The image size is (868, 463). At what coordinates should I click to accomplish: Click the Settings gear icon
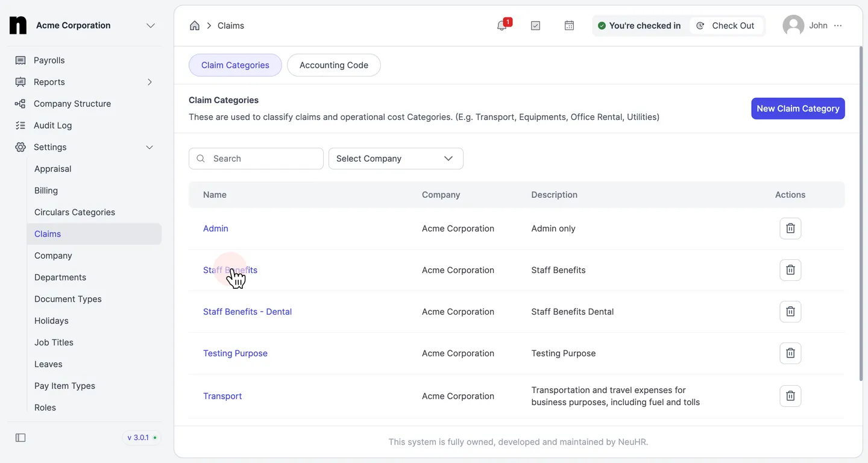[x=20, y=147]
